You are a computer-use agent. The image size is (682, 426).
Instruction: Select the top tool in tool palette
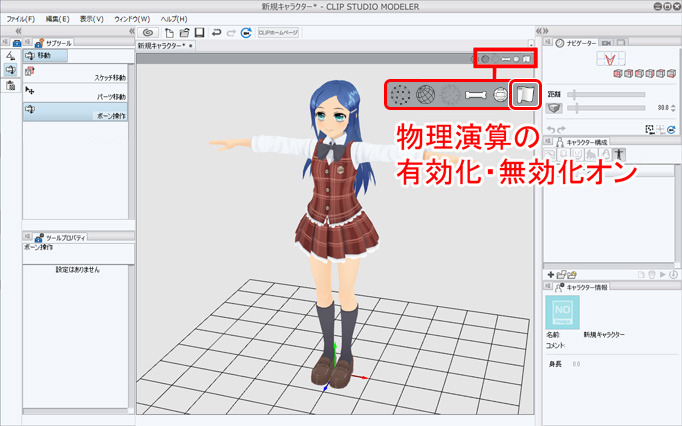tap(10, 56)
